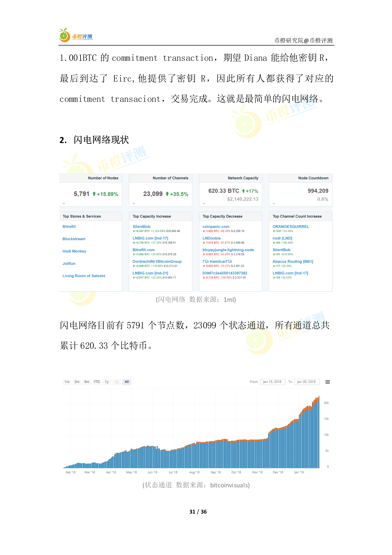Expand chevron under Network Capacity
This screenshot has height=555, width=392.
pos(204,203)
